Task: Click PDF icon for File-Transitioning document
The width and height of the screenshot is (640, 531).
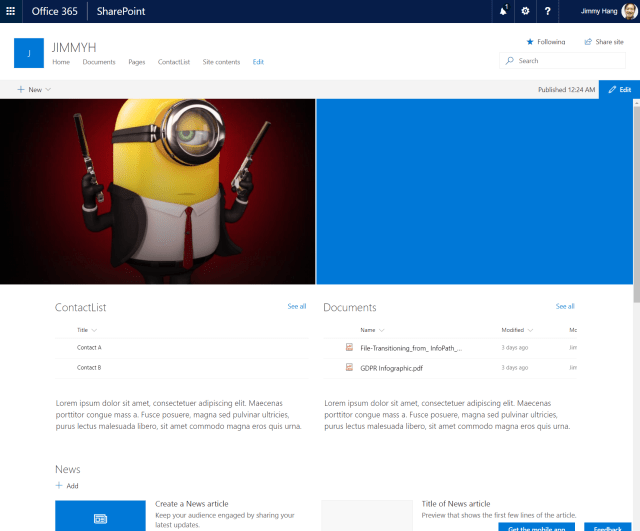Action: pyautogui.click(x=349, y=347)
